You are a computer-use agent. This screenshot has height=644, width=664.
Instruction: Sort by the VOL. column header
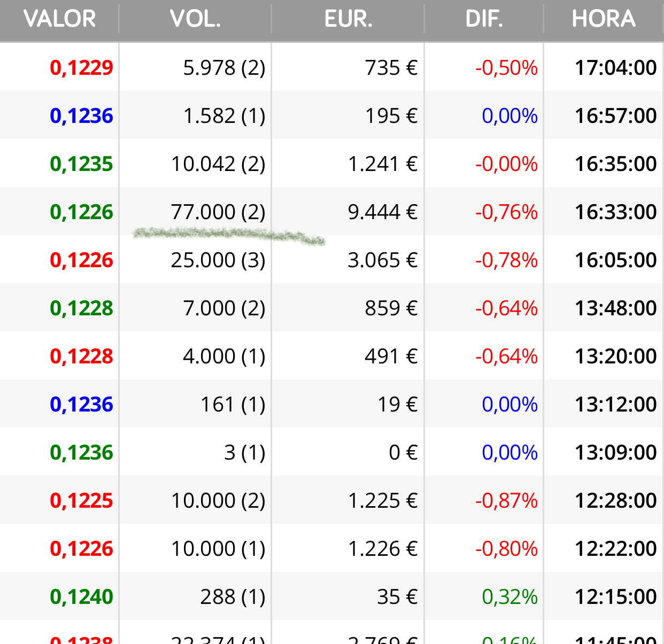coord(195,19)
